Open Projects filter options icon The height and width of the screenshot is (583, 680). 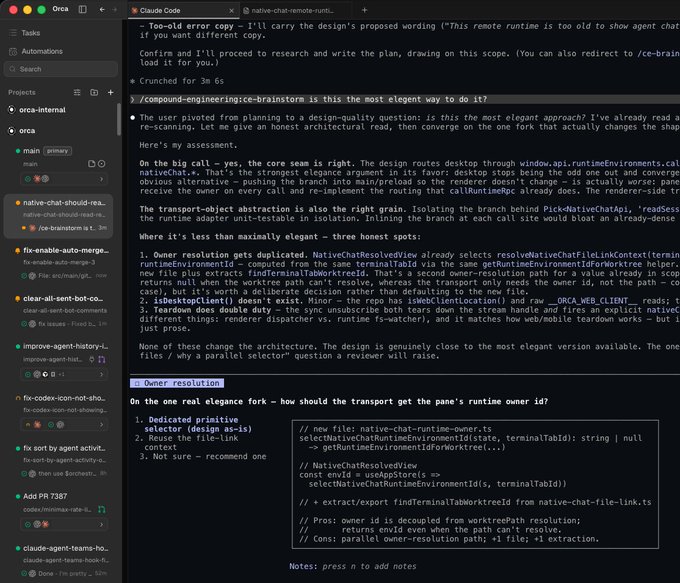[x=77, y=92]
